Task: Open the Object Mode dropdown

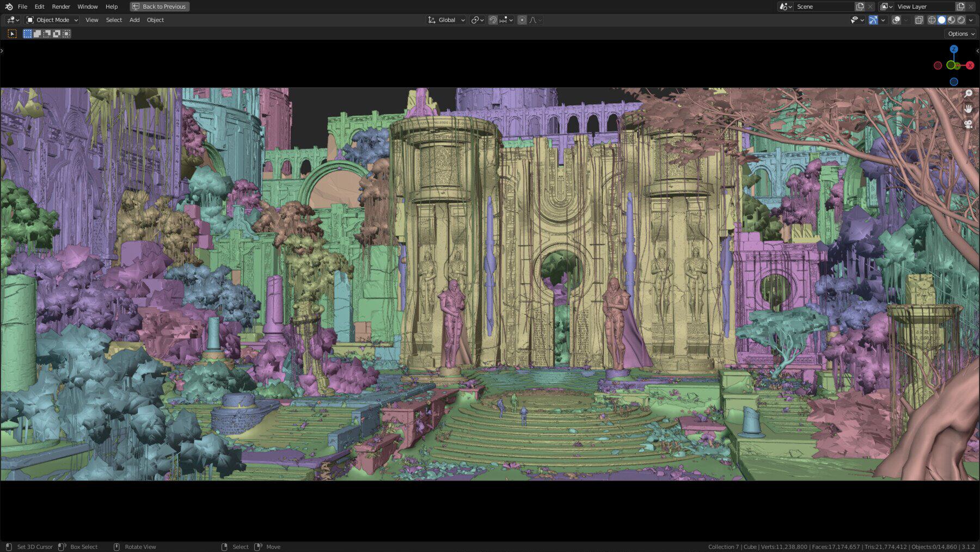Action: pyautogui.click(x=52, y=20)
